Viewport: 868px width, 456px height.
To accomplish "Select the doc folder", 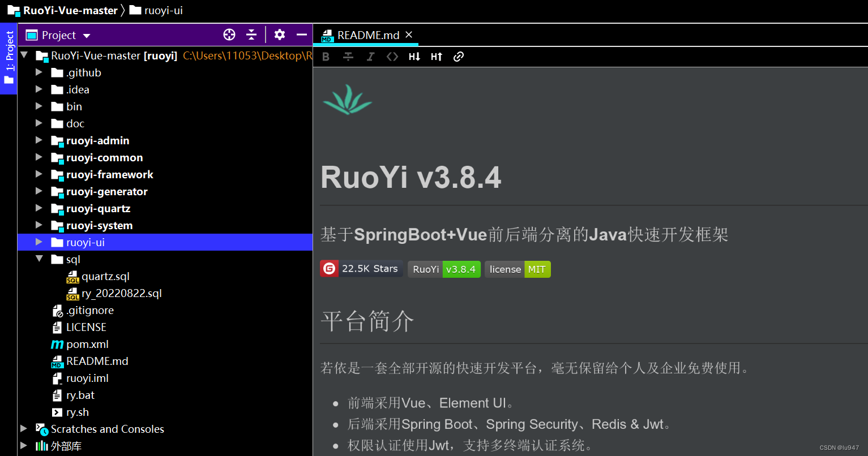I will [x=67, y=123].
